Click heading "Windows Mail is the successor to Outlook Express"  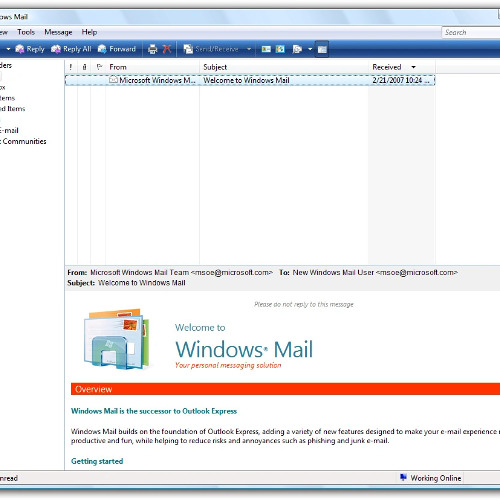click(x=154, y=411)
